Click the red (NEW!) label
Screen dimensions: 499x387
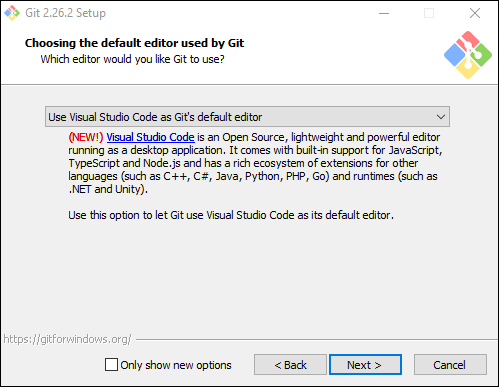point(86,137)
